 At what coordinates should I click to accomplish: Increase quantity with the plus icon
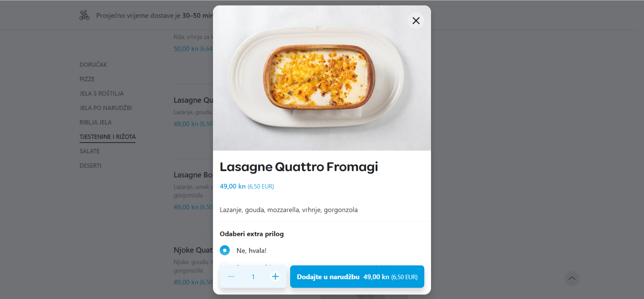pos(275,277)
